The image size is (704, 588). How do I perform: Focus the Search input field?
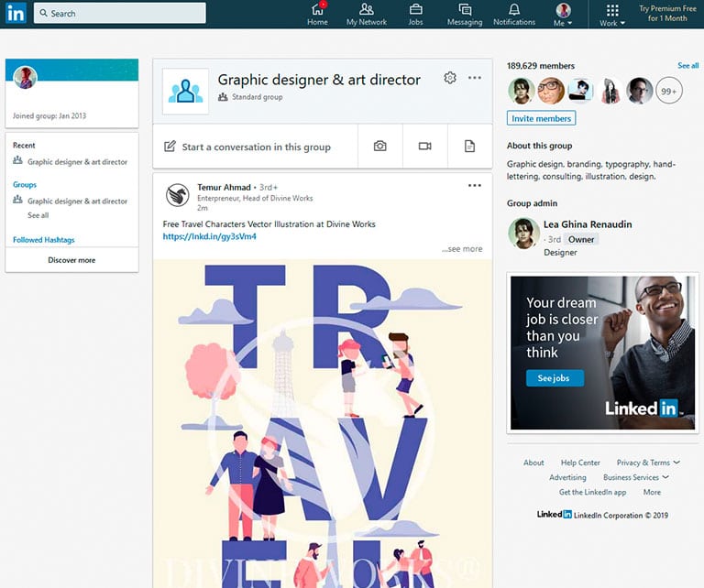pos(120,13)
